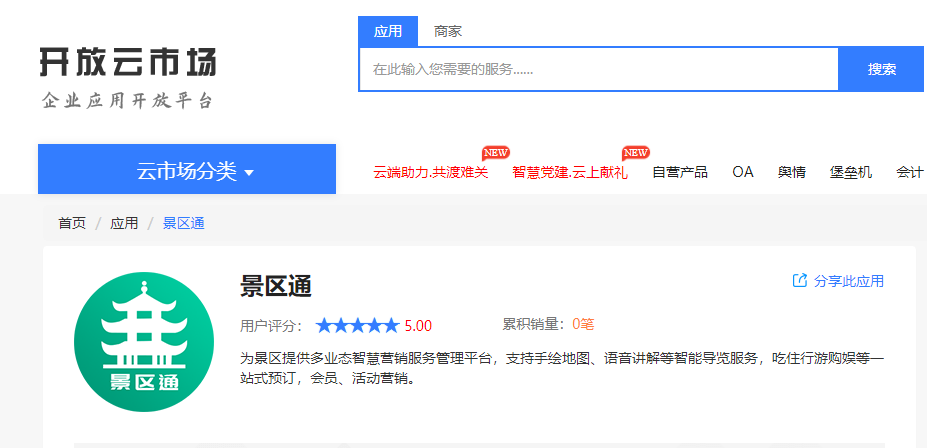927x448 pixels.
Task: Open the 云端助力.共渡难关 promotion link
Action: coord(431,172)
